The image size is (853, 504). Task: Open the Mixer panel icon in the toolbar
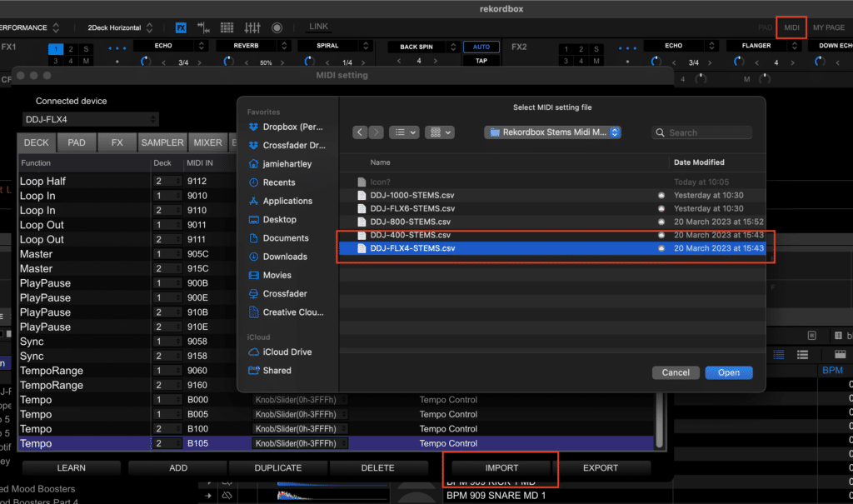click(252, 27)
